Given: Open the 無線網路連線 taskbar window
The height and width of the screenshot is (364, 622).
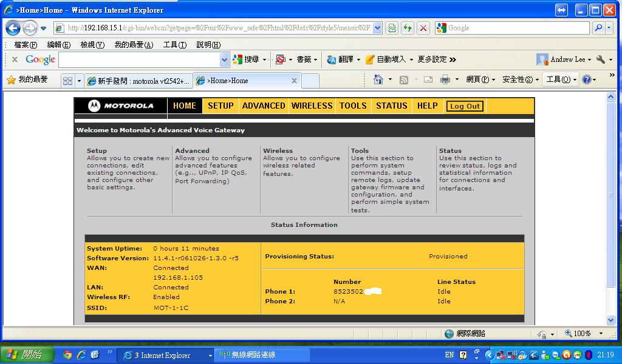Looking at the screenshot, I should point(262,355).
